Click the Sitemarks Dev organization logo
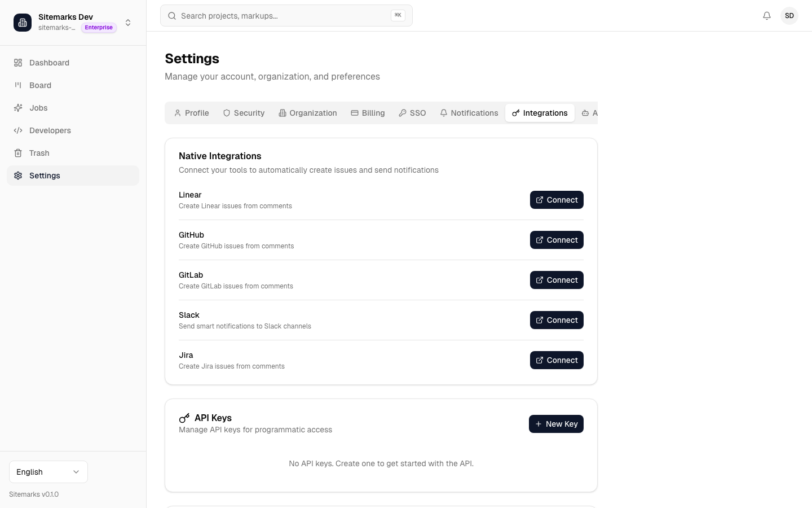 tap(23, 23)
